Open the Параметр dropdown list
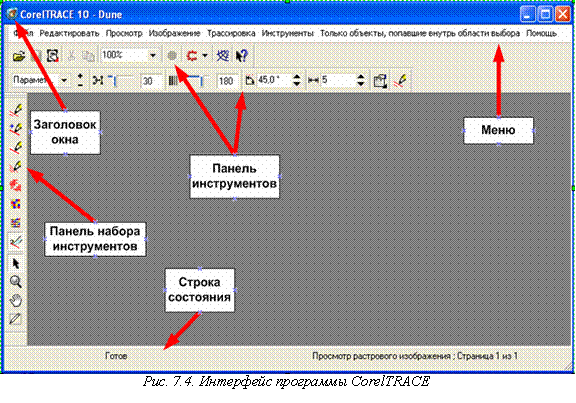This screenshot has width=576, height=403. (x=64, y=80)
